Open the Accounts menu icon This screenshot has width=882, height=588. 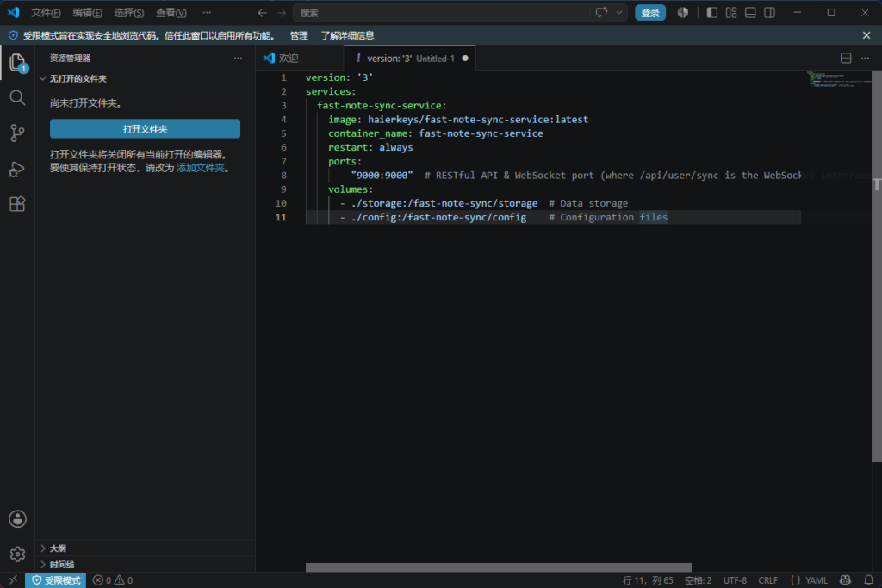17,519
